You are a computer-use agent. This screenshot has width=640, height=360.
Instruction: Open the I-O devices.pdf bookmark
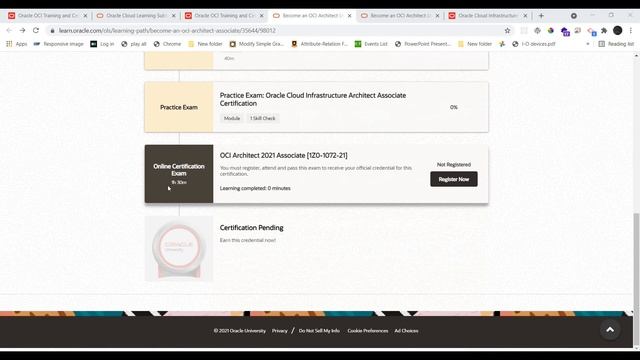pos(534,44)
